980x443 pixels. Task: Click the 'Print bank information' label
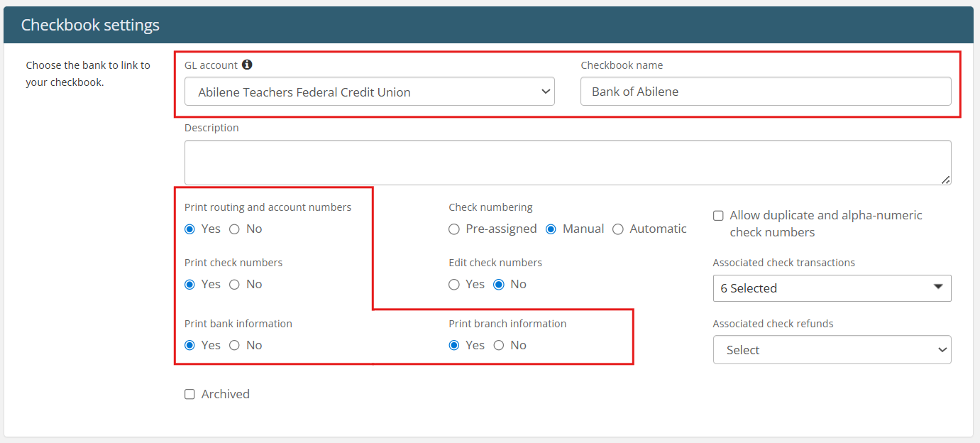tap(238, 324)
